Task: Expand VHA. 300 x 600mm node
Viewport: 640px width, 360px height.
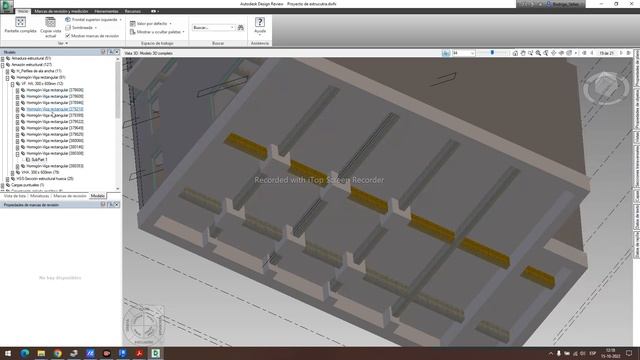Action: pos(12,173)
